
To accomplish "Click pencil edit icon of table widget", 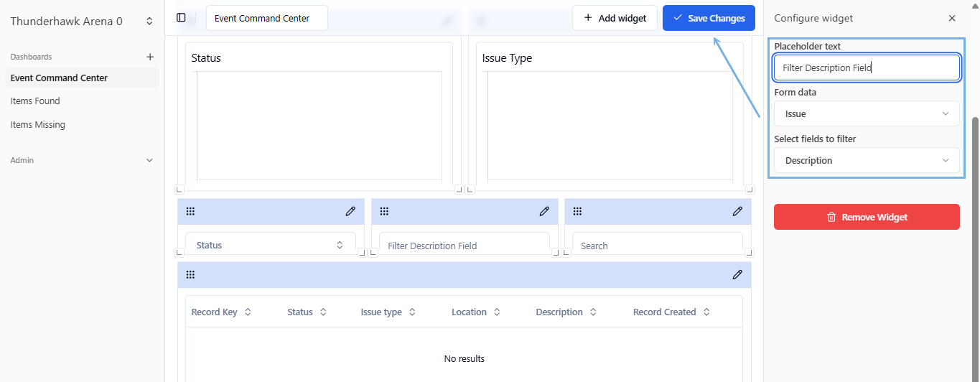I will pyautogui.click(x=737, y=274).
